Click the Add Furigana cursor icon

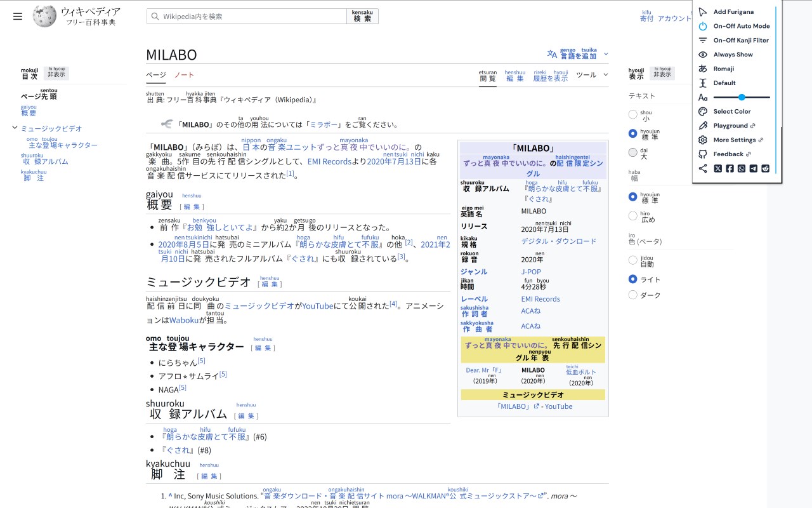(x=702, y=12)
